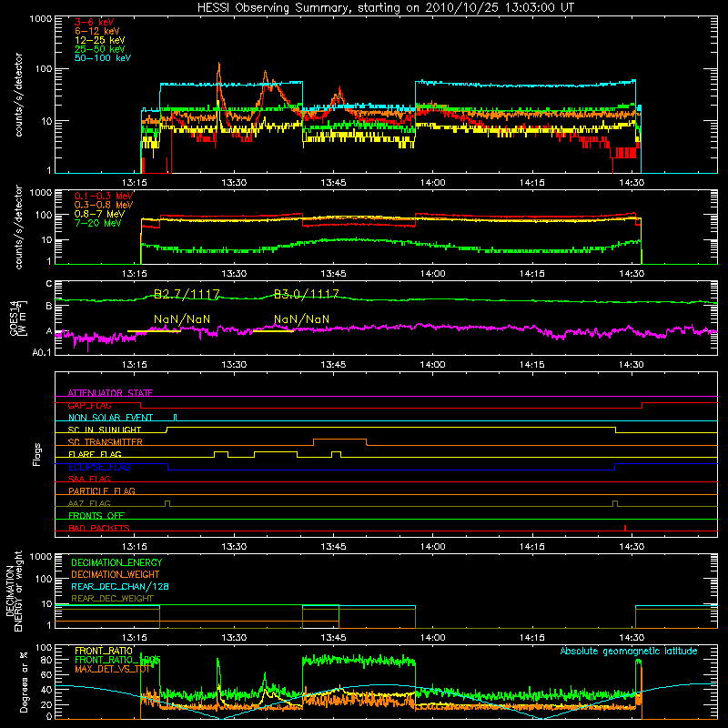Select the 6-12 keV legend label

tap(97, 31)
